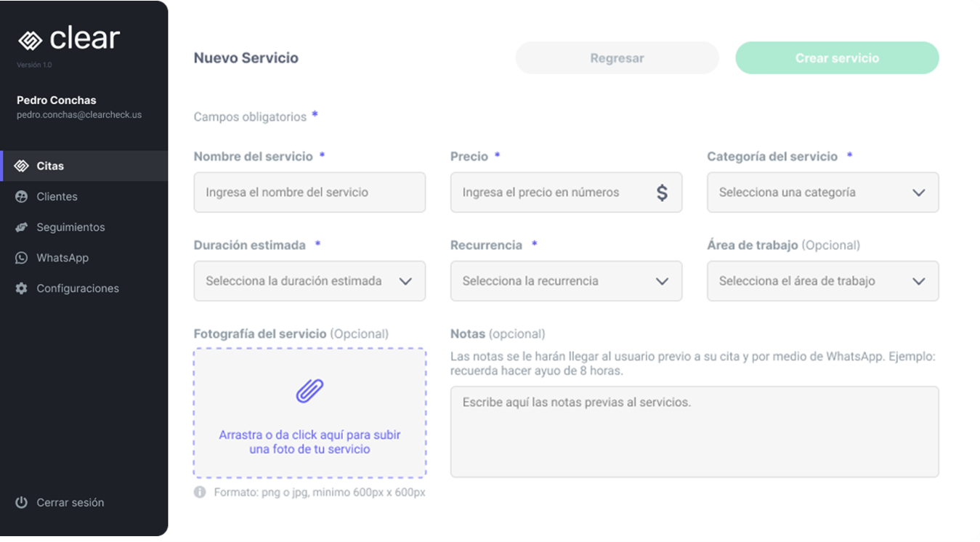Click the Seguimientos rocket icon

pyautogui.click(x=21, y=227)
